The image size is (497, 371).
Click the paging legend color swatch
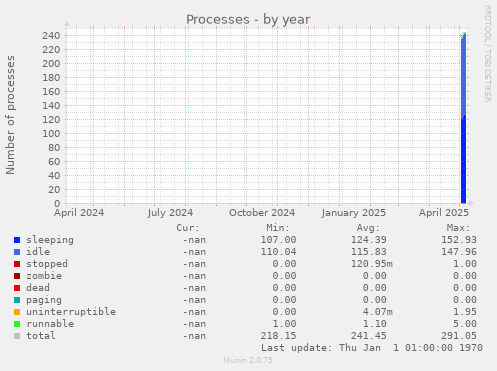tap(17, 300)
